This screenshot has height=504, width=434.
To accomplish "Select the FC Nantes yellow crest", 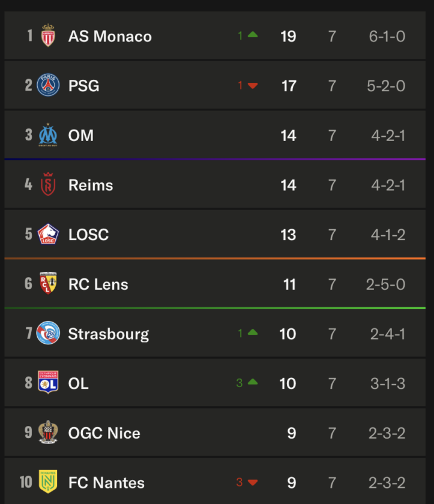I will coord(48,481).
